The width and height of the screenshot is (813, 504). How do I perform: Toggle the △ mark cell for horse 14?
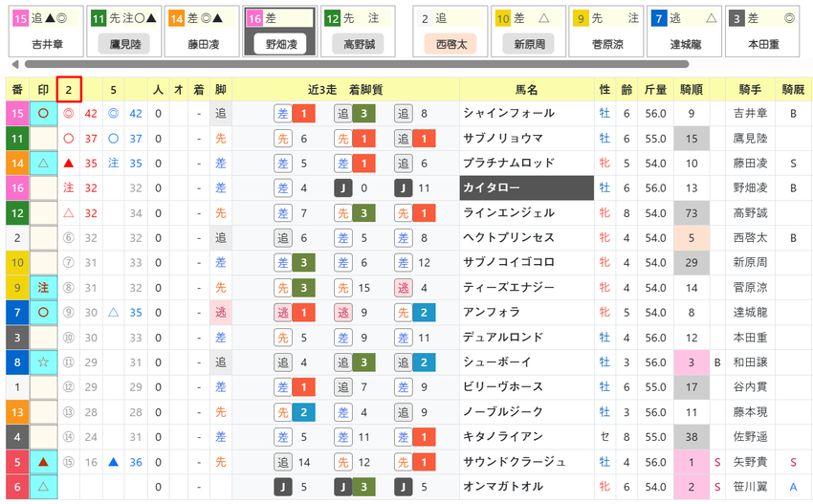(x=44, y=164)
